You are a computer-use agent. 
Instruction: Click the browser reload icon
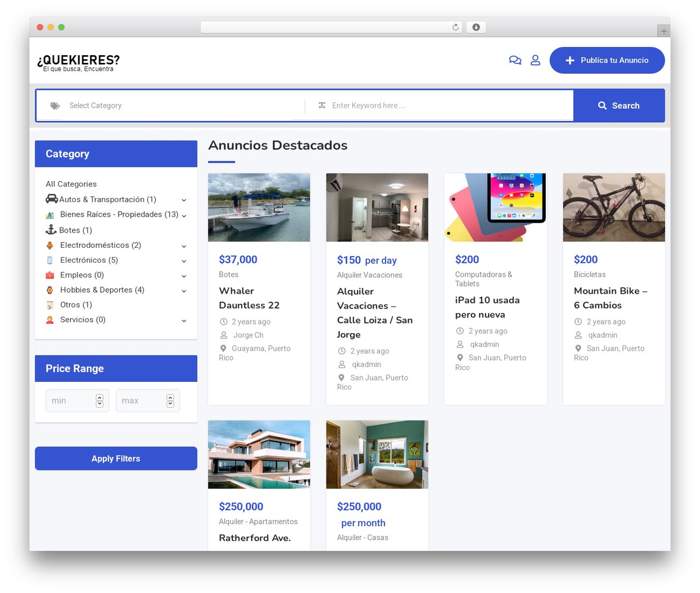(x=455, y=27)
